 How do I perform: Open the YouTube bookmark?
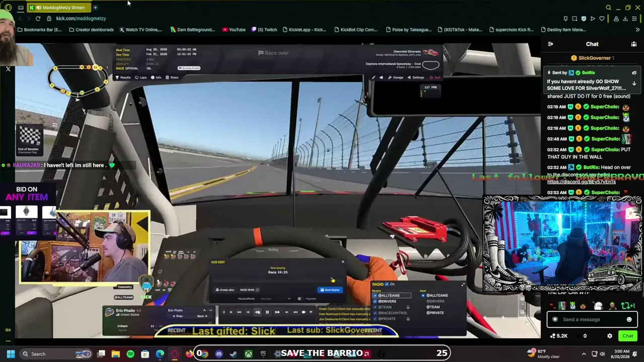pos(234,30)
